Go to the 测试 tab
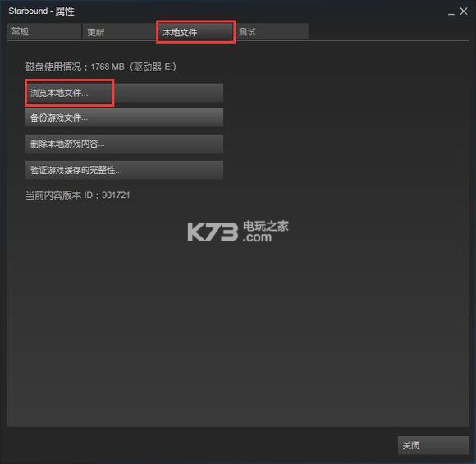The width and height of the screenshot is (476, 464). click(x=272, y=31)
